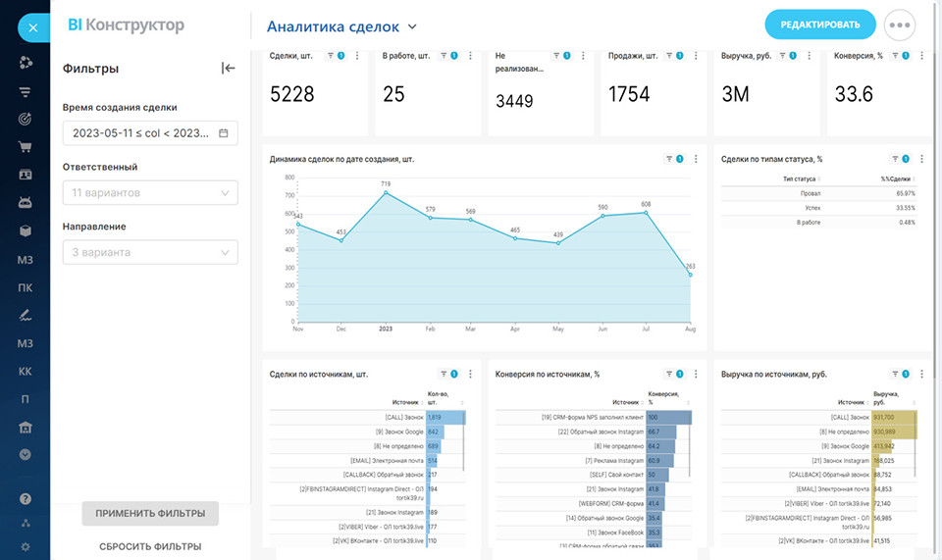
Task: Click the РЕДАКТИРОВАТЬ button
Action: (x=819, y=25)
